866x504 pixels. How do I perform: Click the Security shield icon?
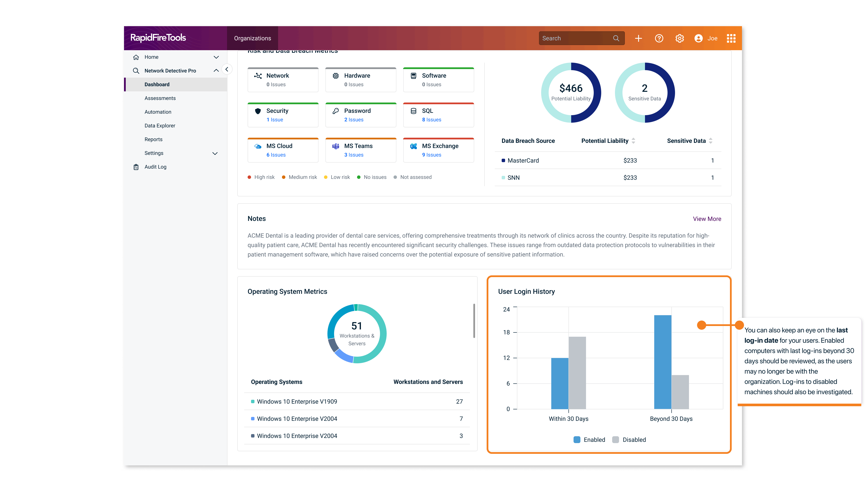(258, 111)
